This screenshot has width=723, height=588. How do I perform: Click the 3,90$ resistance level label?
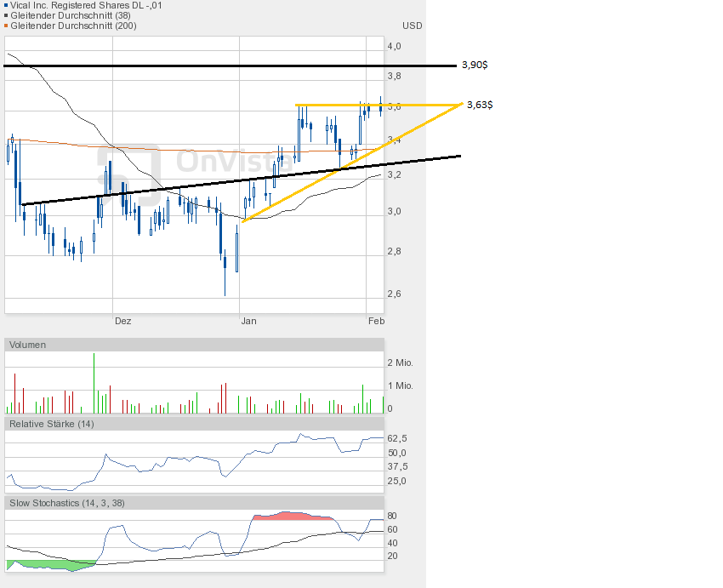pyautogui.click(x=475, y=65)
